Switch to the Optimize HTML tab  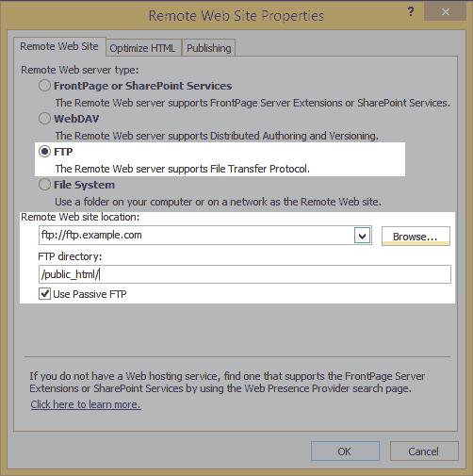[143, 48]
